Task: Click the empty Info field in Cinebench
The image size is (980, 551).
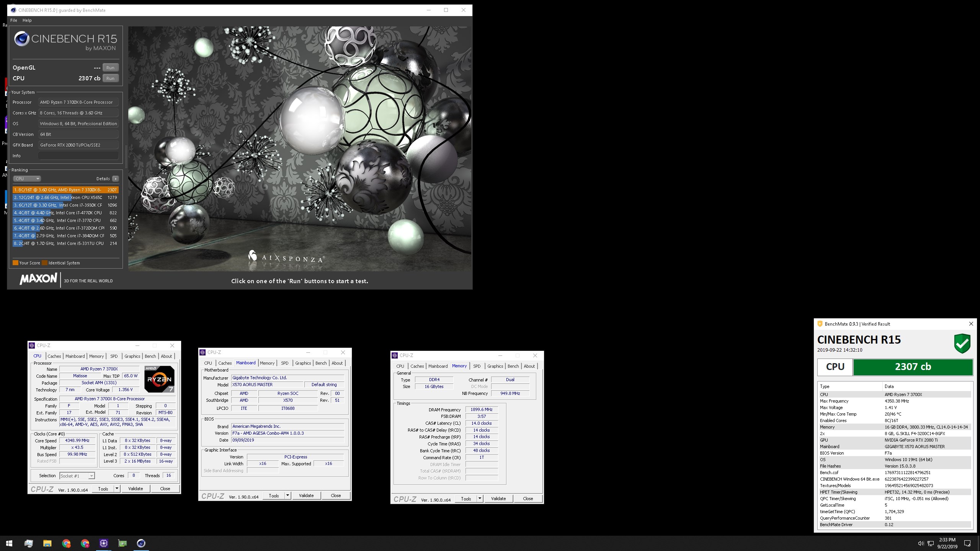Action: point(78,156)
